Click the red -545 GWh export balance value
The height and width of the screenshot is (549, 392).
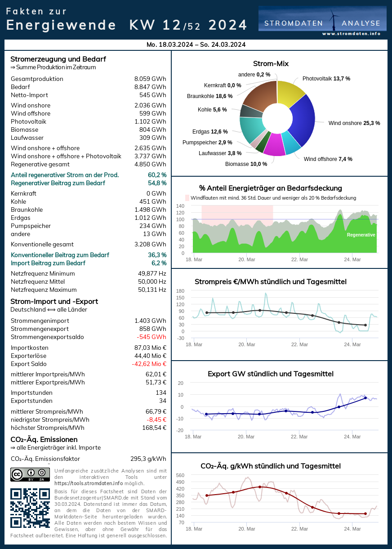(x=151, y=337)
